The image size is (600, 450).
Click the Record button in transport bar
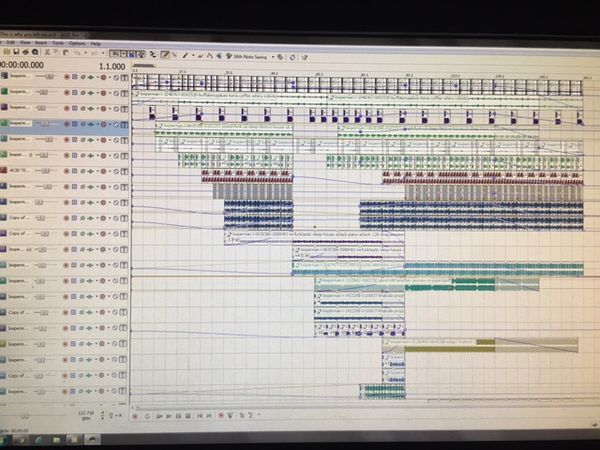pos(134,415)
